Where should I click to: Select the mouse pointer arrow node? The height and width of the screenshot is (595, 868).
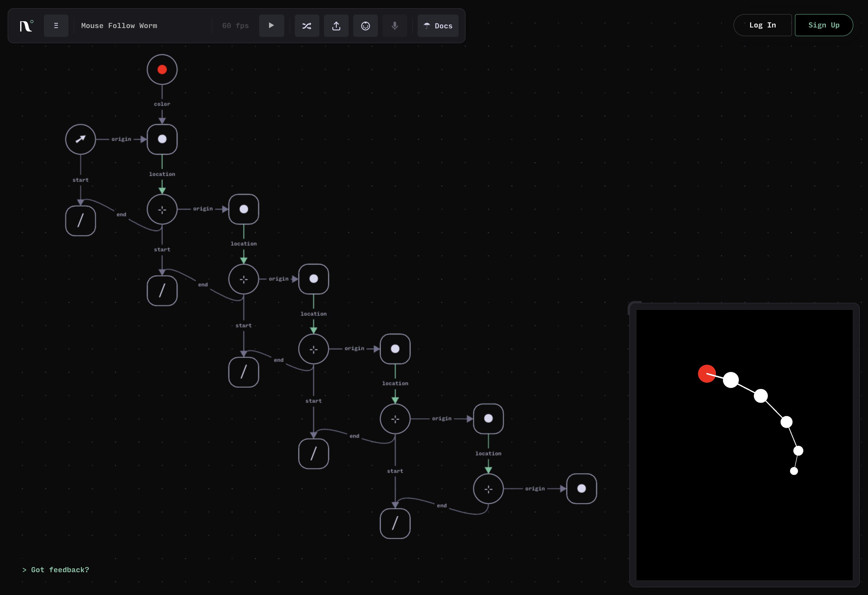click(x=81, y=139)
